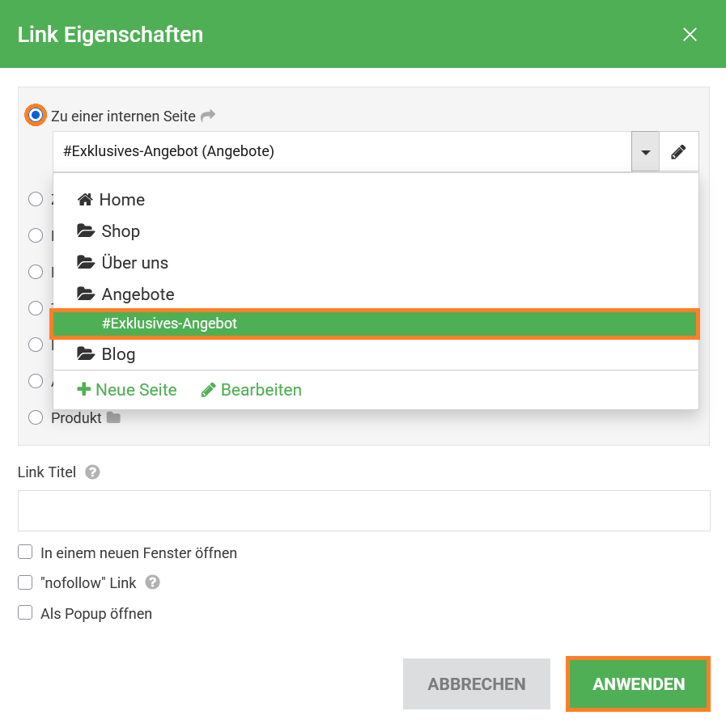Select the Produkt radio button
The width and height of the screenshot is (726, 728).
[36, 417]
